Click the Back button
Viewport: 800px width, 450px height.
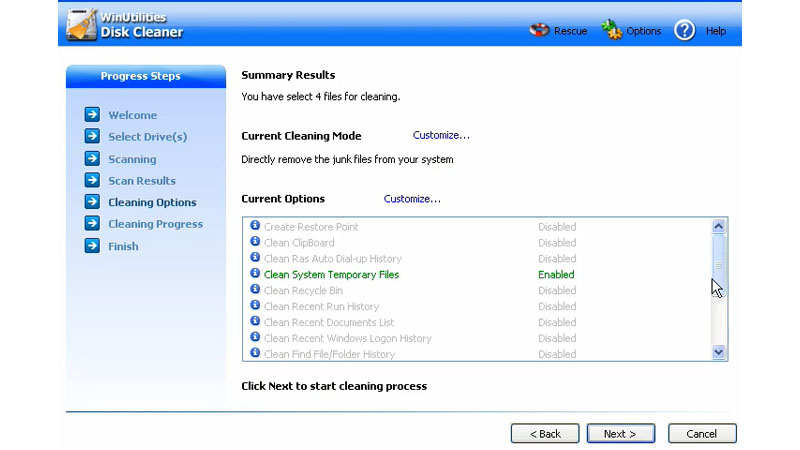pyautogui.click(x=545, y=434)
